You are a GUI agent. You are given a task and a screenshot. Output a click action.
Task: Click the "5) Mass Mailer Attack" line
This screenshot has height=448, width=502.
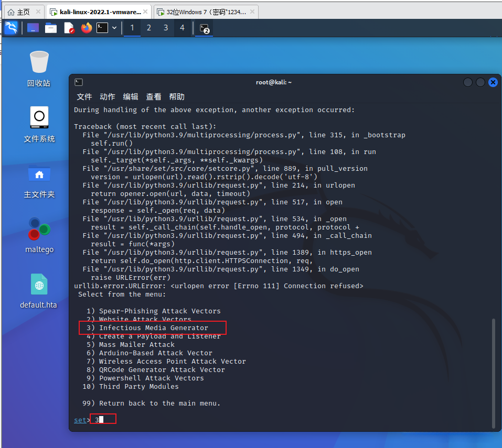[131, 344]
